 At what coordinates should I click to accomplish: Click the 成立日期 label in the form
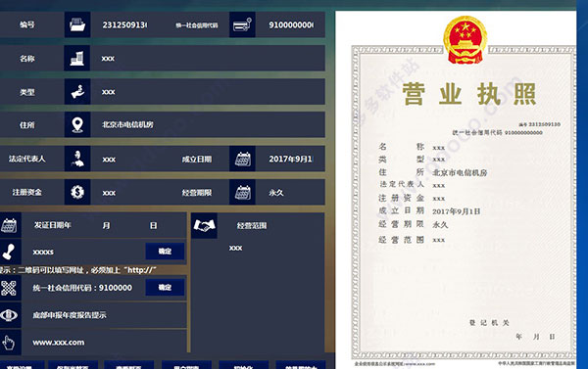[197, 160]
